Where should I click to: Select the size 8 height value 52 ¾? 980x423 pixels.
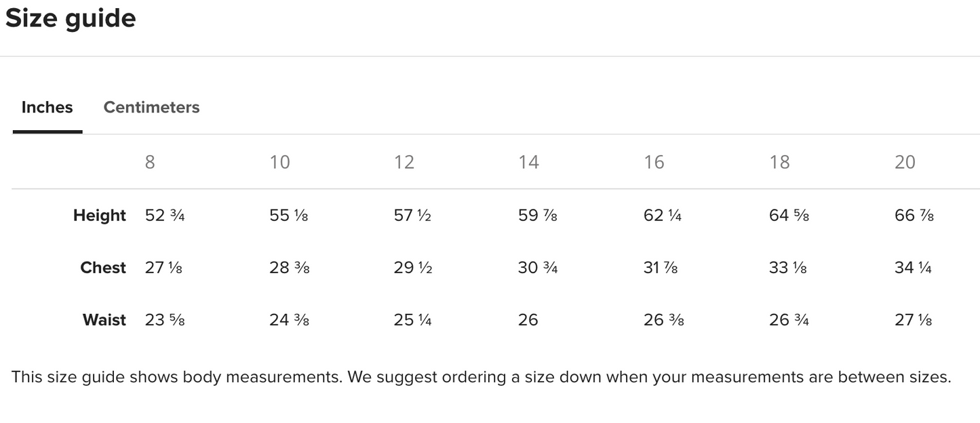coord(165,216)
